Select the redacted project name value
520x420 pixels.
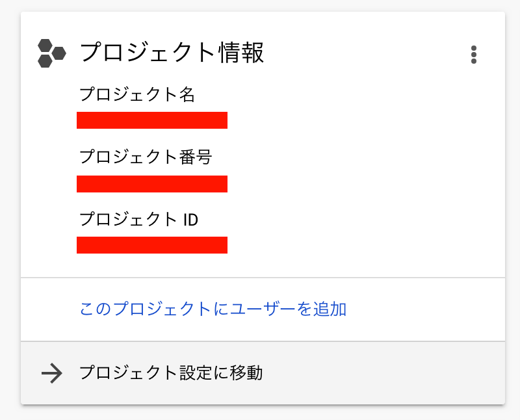(x=152, y=120)
